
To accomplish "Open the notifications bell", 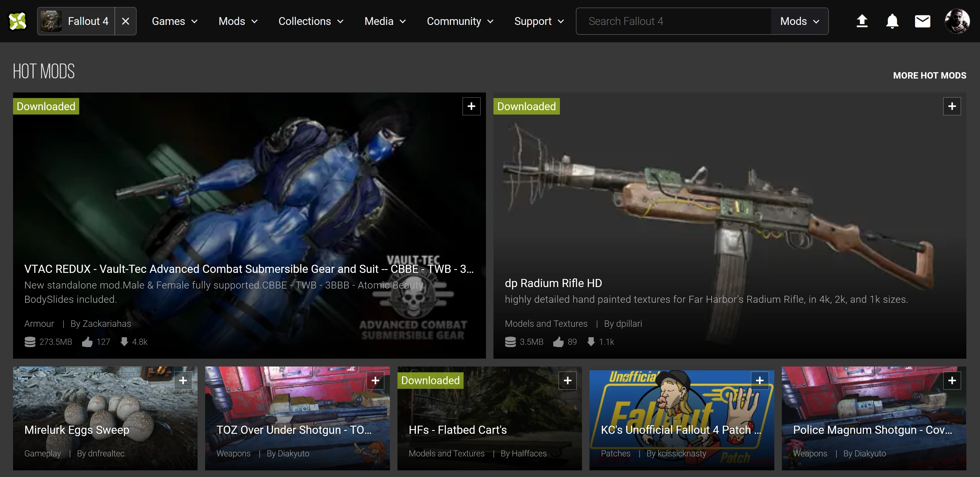I will point(892,21).
